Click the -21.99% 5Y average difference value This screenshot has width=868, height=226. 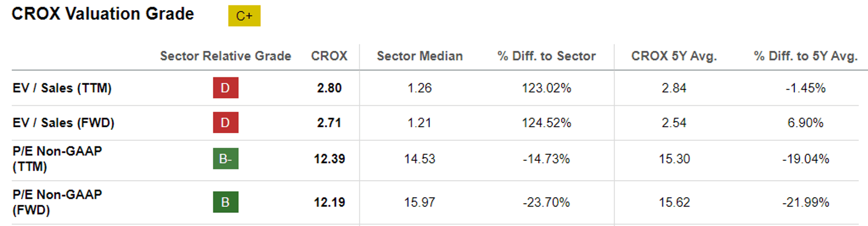[x=805, y=202]
